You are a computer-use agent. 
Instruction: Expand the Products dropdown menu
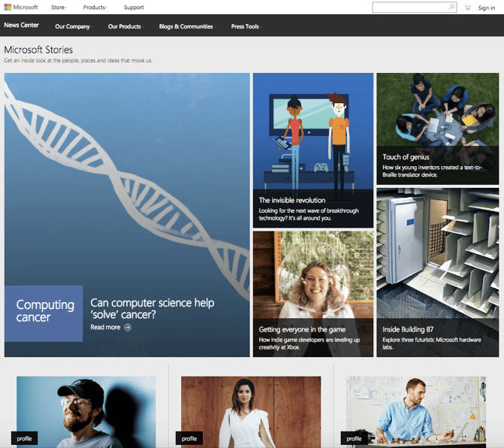[95, 8]
